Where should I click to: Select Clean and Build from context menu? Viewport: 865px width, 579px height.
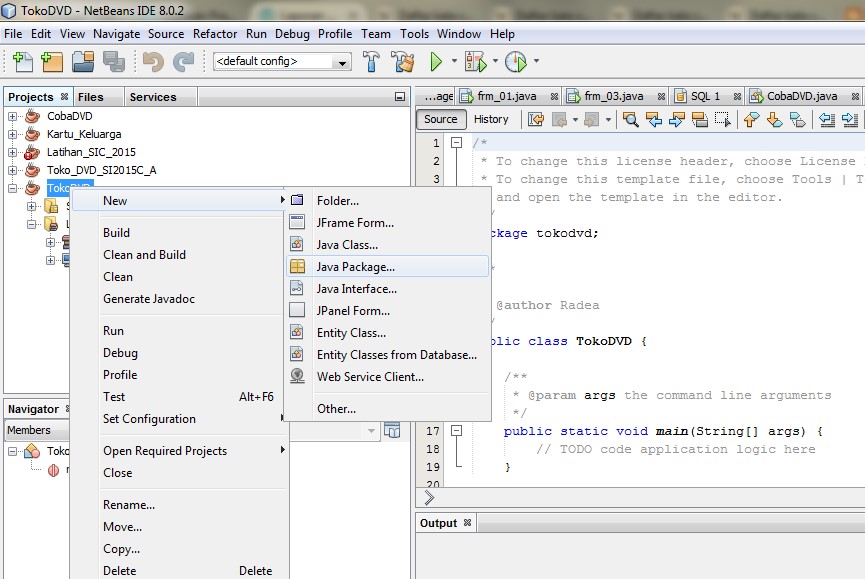(x=144, y=255)
